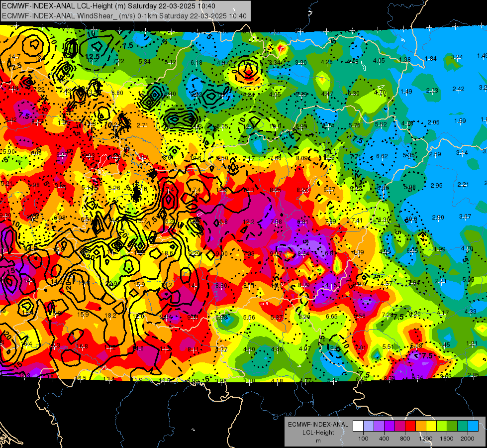Click the legend caption ECMWF-INDEX-ANAL
This screenshot has width=487, height=448.
(318, 425)
